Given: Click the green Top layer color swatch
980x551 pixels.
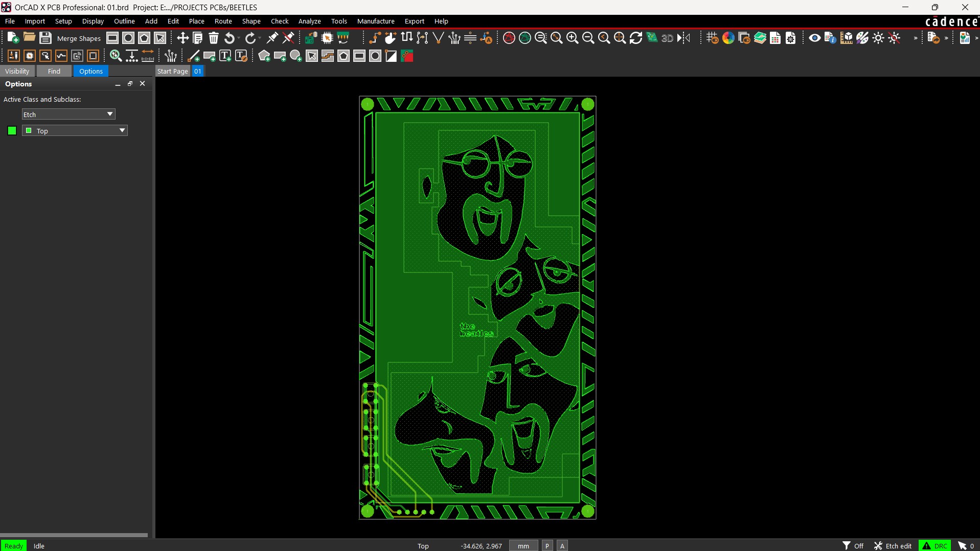Looking at the screenshot, I should (12, 131).
